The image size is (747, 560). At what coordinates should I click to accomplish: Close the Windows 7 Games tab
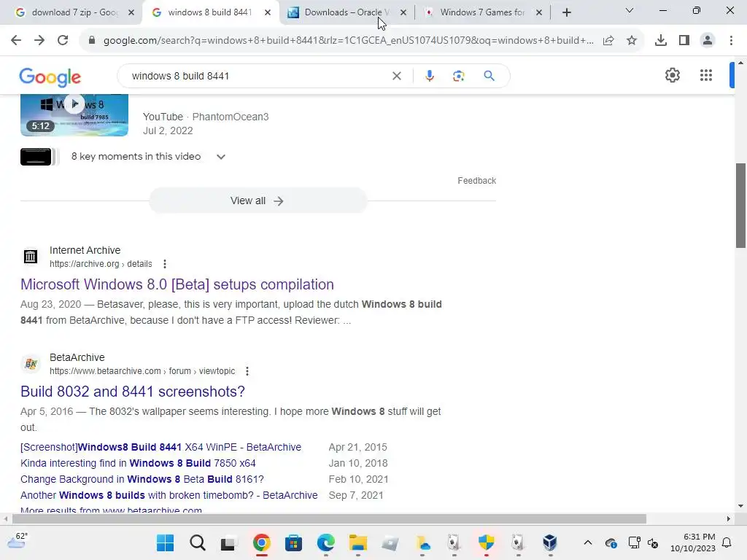point(539,12)
